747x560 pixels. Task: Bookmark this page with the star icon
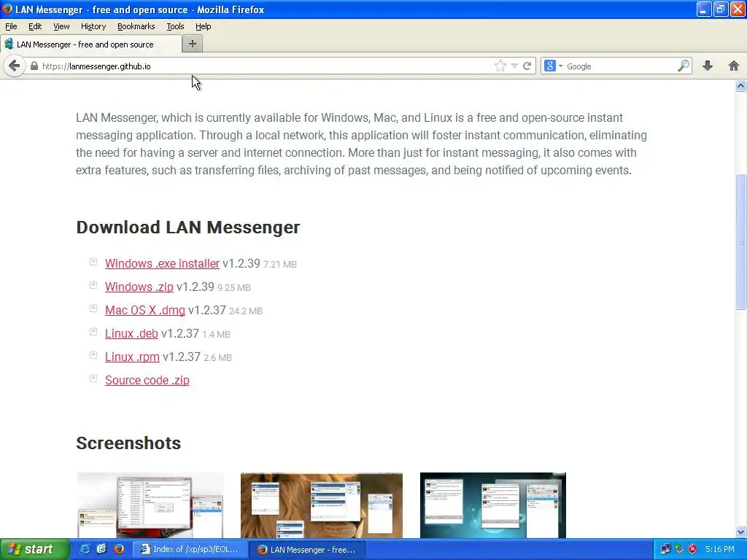500,66
